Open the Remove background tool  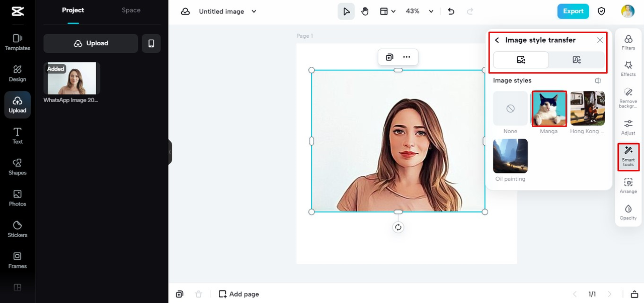pyautogui.click(x=628, y=97)
